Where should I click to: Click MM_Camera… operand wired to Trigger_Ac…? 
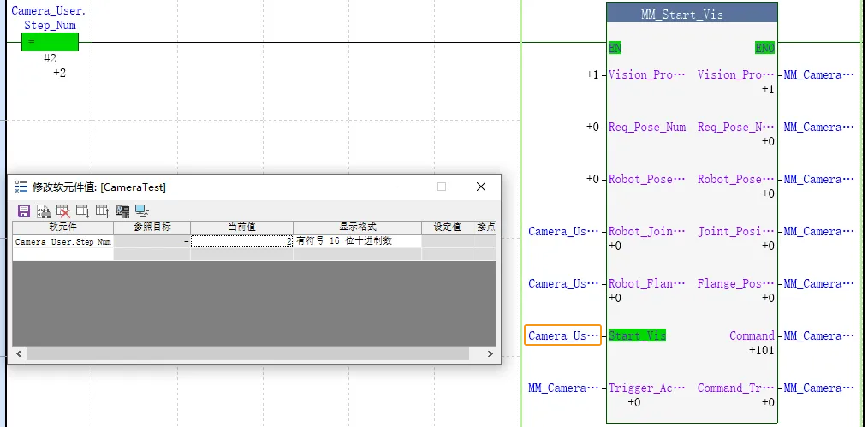(563, 388)
